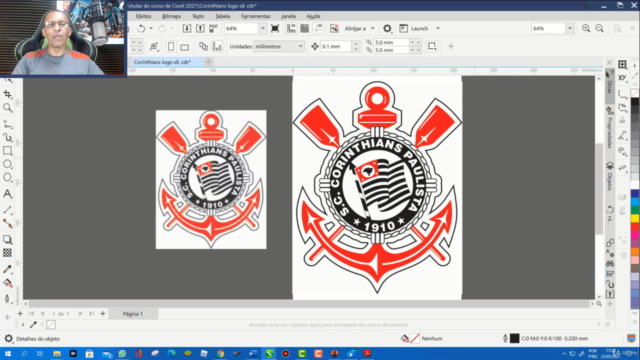
Task: Click the Publish to PDF icon
Action: (213, 28)
